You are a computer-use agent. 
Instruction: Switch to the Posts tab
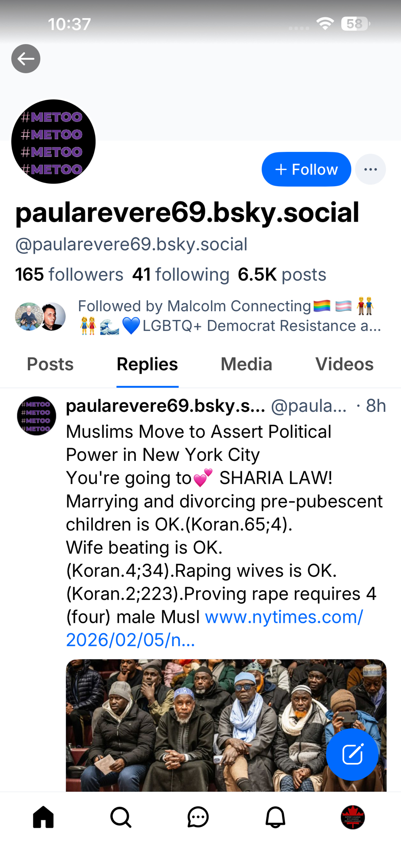tap(50, 364)
